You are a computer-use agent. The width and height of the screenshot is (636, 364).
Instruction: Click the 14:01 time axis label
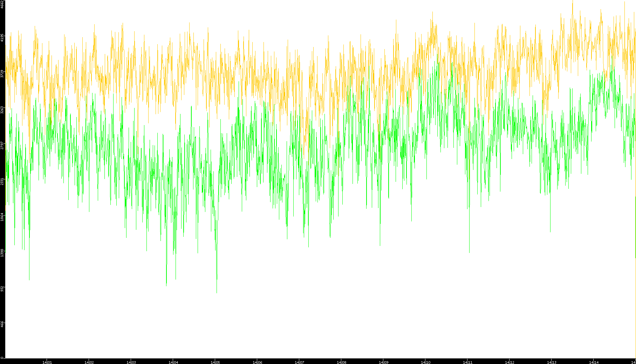[x=47, y=362]
